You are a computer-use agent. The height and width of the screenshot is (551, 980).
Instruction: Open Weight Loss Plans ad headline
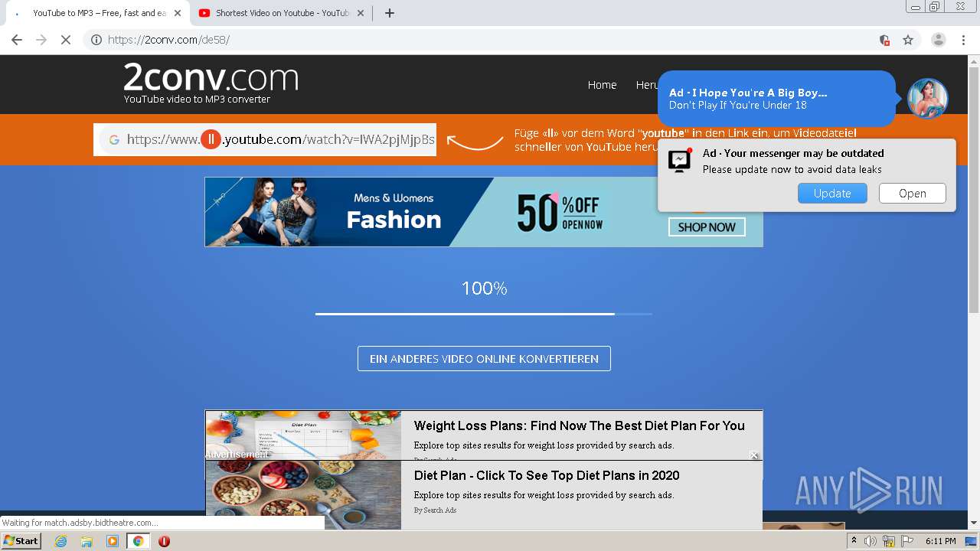[x=579, y=425]
